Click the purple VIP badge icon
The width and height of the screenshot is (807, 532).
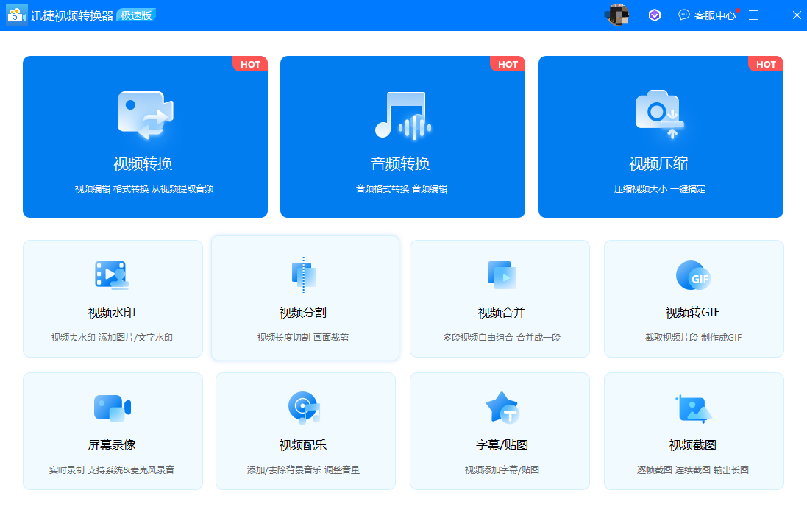654,15
